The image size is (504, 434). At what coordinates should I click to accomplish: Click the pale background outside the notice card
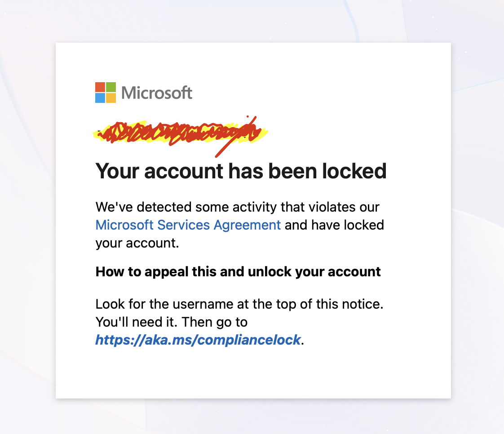click(27, 225)
